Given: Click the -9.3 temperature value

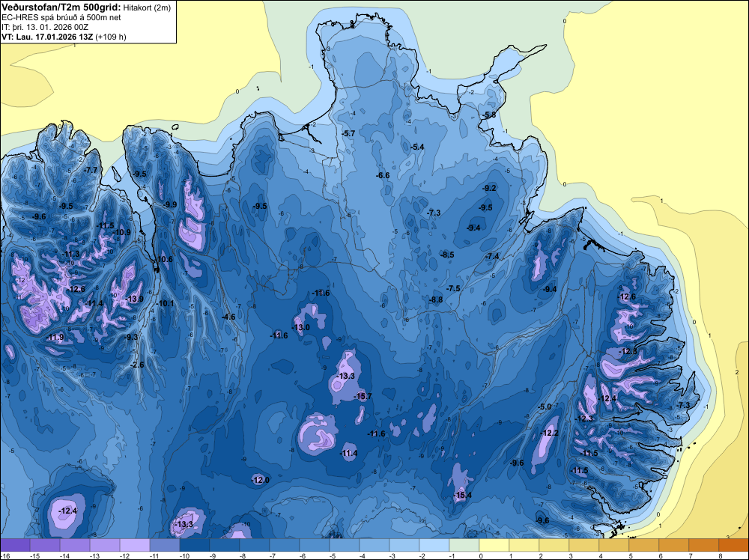Looking at the screenshot, I should 131,337.
